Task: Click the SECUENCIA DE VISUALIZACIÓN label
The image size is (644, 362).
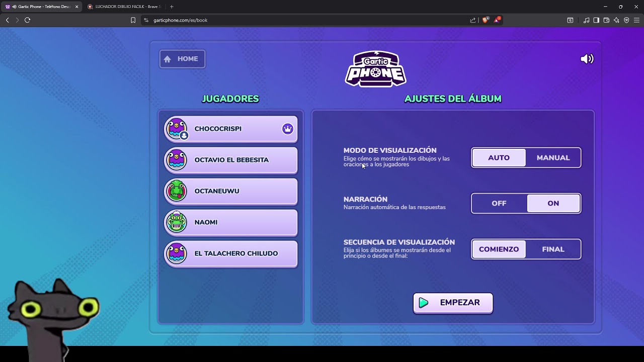Action: point(399,242)
